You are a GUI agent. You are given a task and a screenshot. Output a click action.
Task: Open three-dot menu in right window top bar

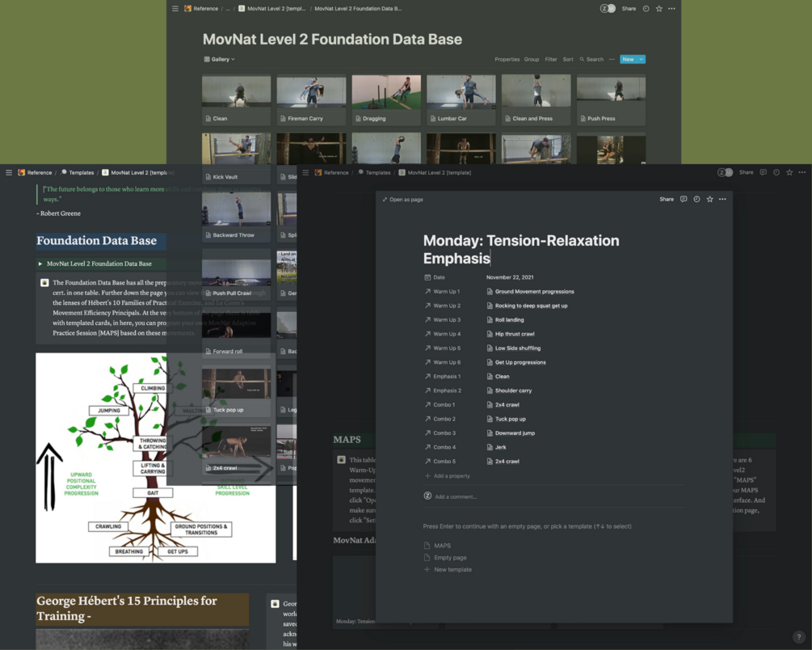802,173
